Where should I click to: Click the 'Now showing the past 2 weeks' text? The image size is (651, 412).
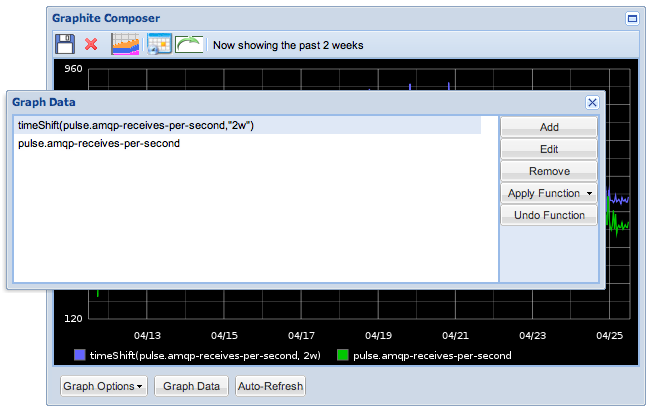pyautogui.click(x=288, y=45)
